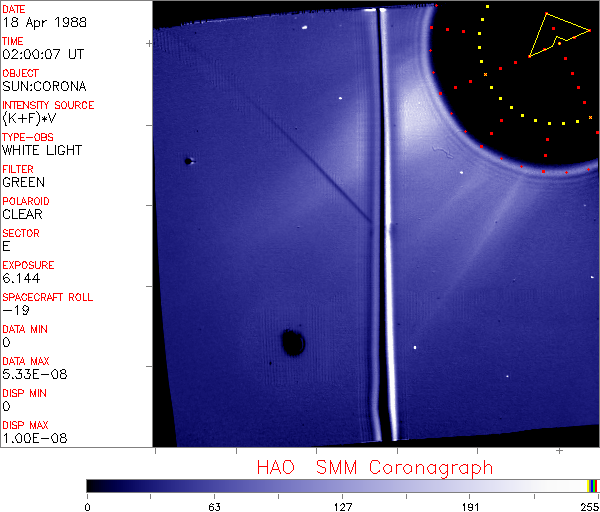Click the exposure value "6.144"
The width and height of the screenshot is (600, 512).
21,278
